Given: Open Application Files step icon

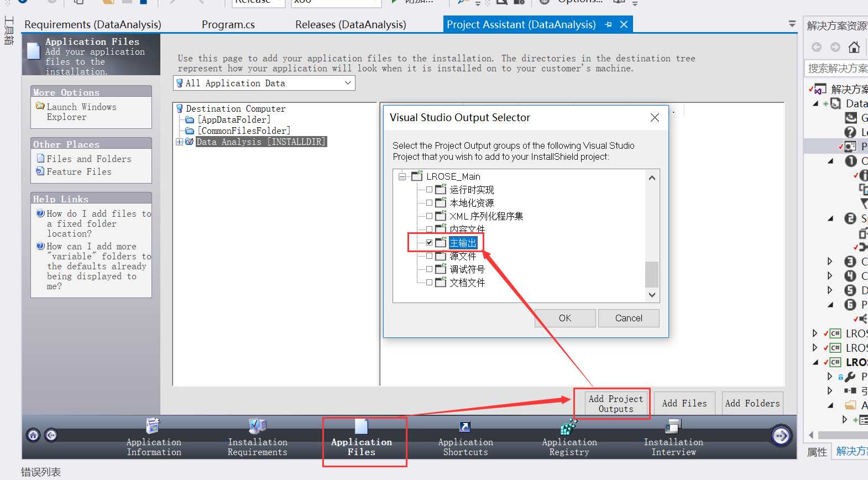Looking at the screenshot, I should [362, 426].
